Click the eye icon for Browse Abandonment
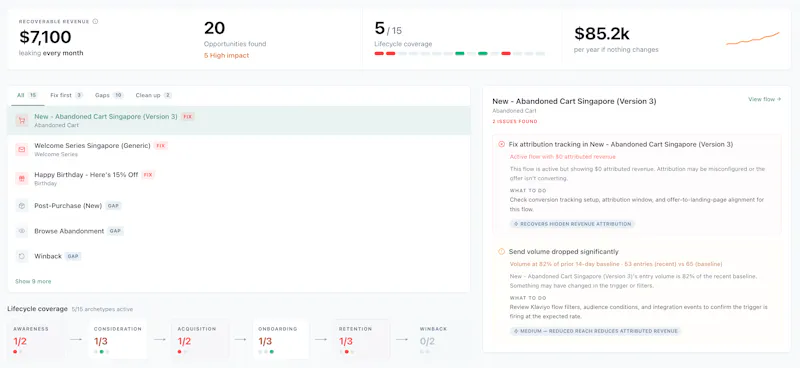This screenshot has height=368, width=800. tap(21, 231)
